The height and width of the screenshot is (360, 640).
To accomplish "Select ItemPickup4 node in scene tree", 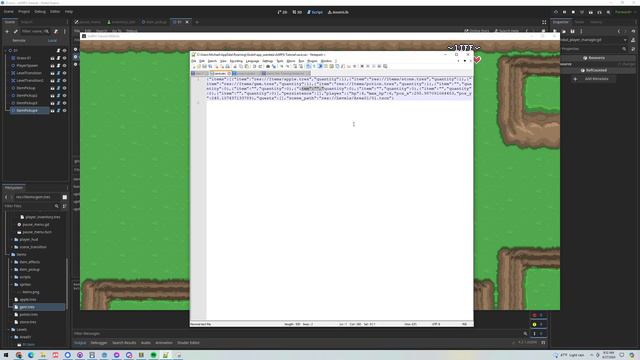I will click(x=27, y=111).
